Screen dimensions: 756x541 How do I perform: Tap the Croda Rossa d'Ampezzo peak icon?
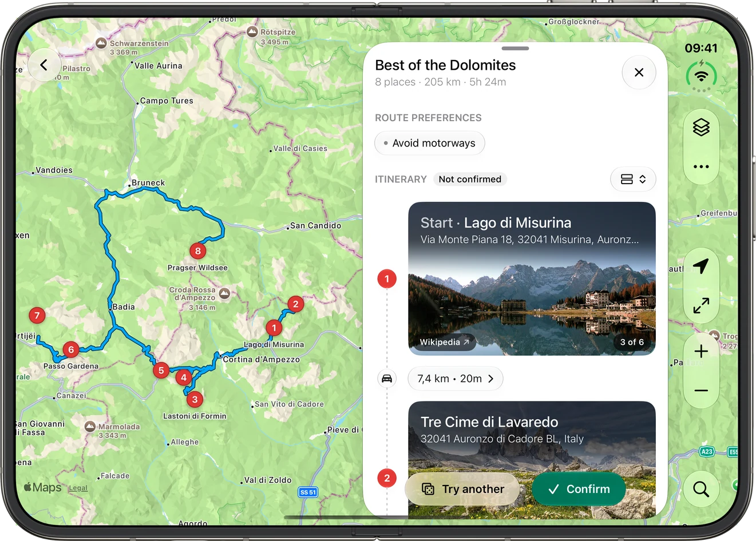coord(225,293)
